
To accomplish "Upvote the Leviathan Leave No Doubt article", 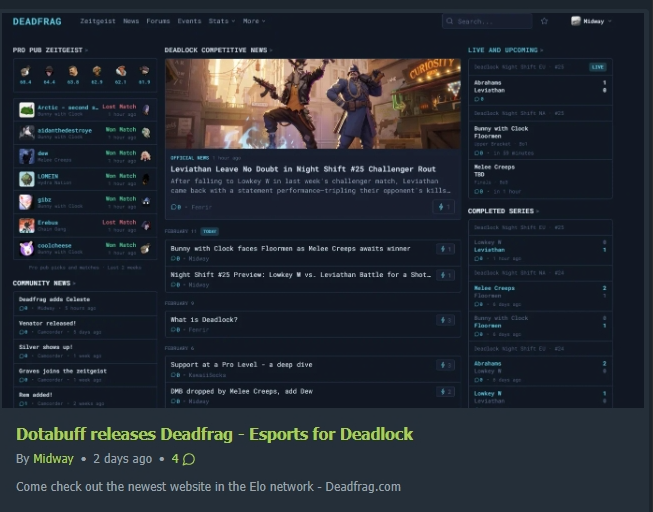I will click(444, 207).
